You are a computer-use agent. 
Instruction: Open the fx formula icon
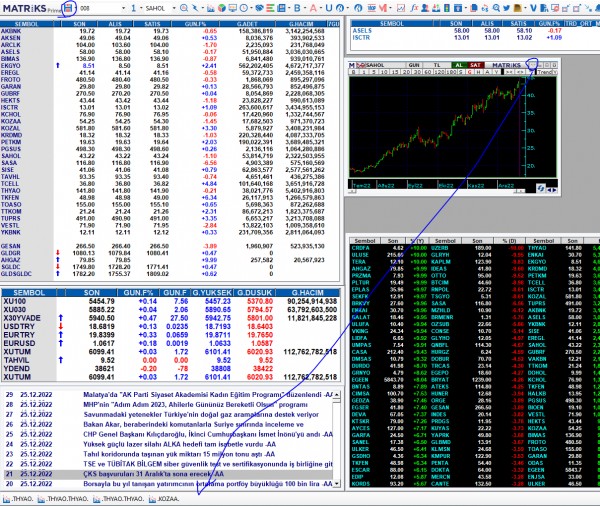pyautogui.click(x=414, y=8)
